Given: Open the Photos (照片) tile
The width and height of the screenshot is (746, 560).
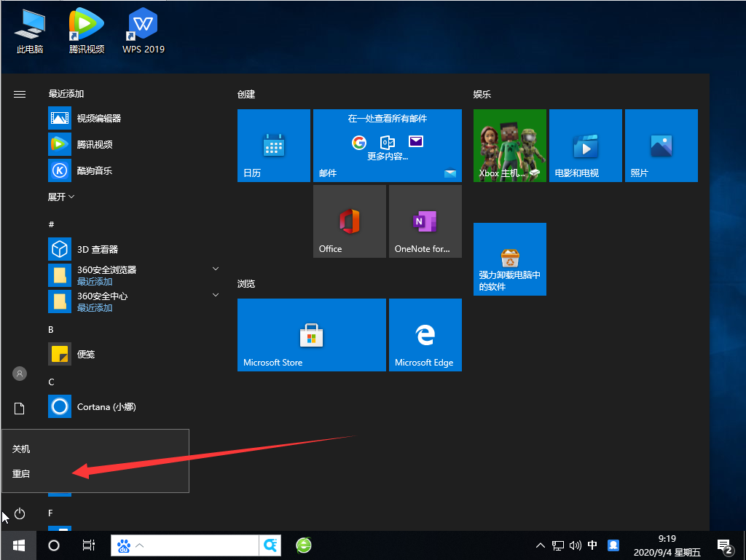Looking at the screenshot, I should click(x=661, y=146).
